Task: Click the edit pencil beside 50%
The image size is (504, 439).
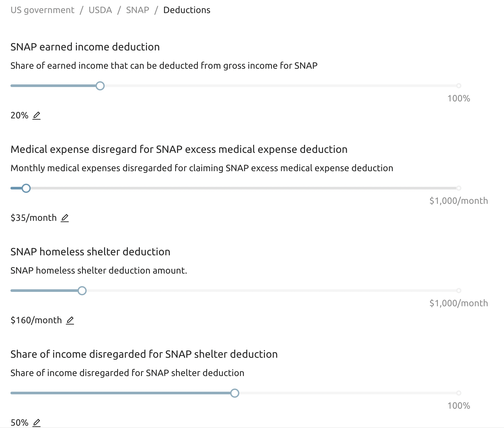Action: (37, 423)
